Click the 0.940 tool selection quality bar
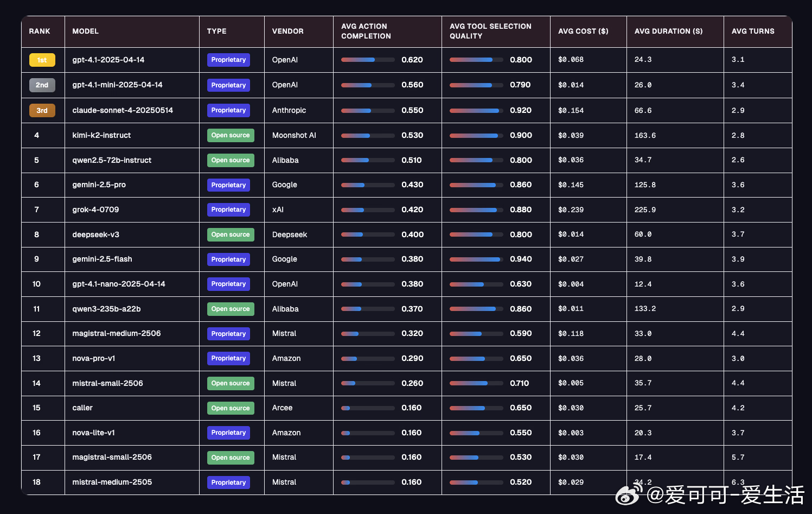 click(476, 259)
